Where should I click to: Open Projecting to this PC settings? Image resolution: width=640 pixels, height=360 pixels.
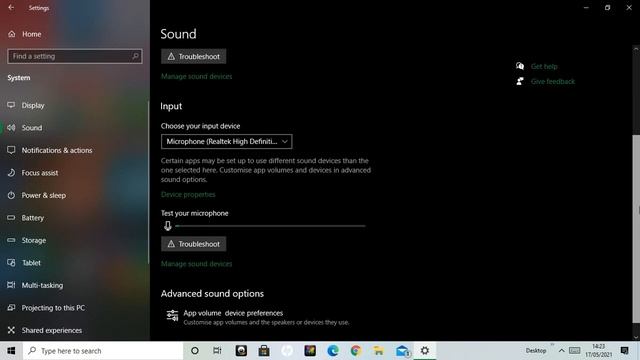click(53, 307)
